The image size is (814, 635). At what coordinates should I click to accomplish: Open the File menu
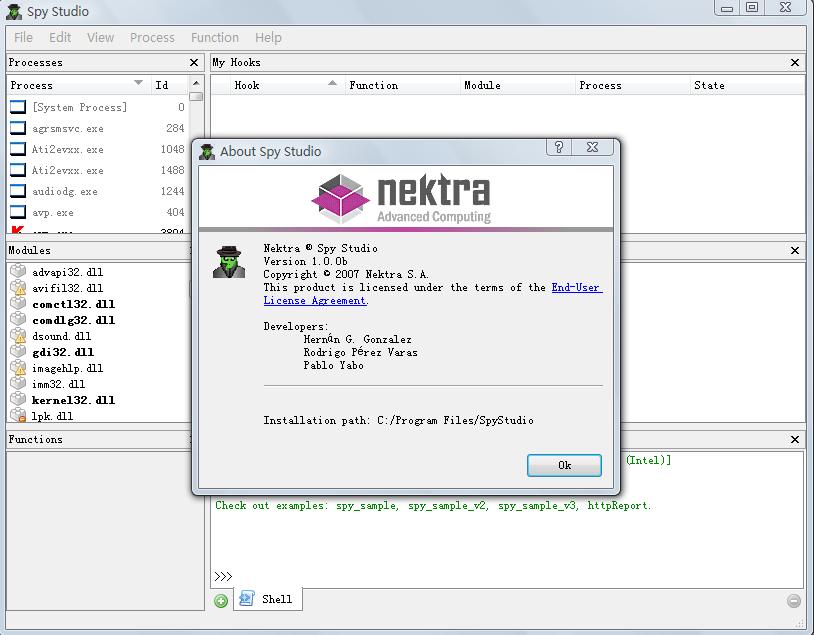pyautogui.click(x=23, y=37)
